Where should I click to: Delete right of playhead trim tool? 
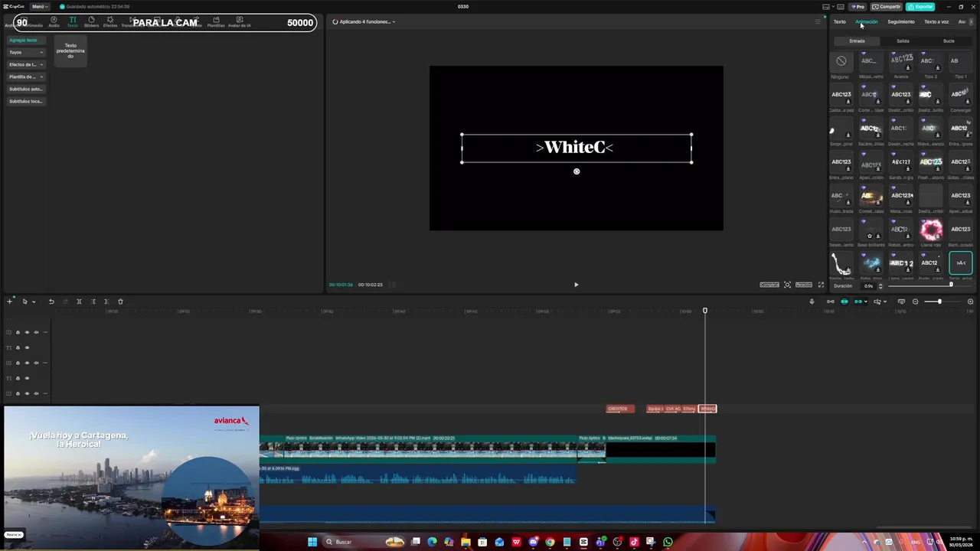point(106,302)
